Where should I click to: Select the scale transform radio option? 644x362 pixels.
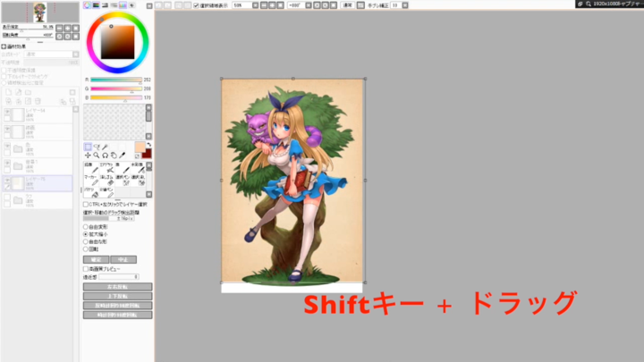[86, 234]
